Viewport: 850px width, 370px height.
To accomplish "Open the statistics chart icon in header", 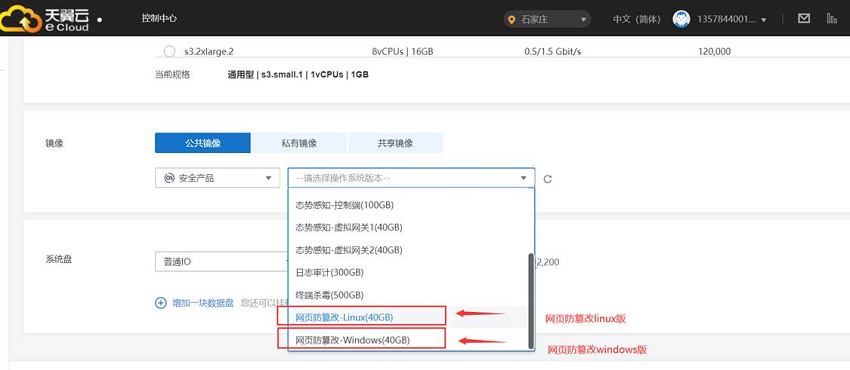I will pyautogui.click(x=832, y=18).
